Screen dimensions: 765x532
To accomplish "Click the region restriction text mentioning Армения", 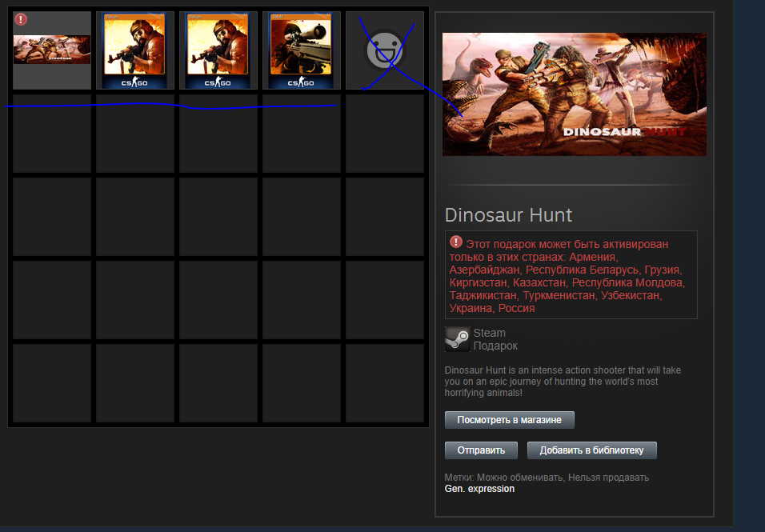I will click(567, 276).
